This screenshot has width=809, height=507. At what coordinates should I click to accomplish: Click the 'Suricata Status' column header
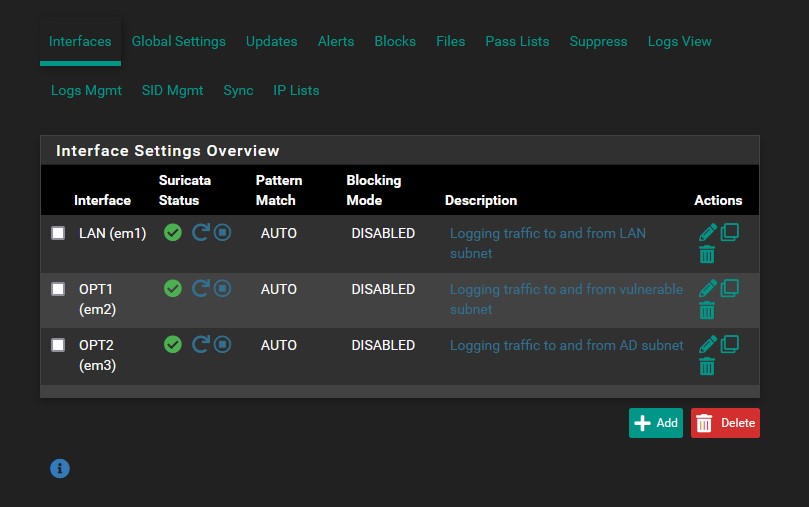pos(185,190)
